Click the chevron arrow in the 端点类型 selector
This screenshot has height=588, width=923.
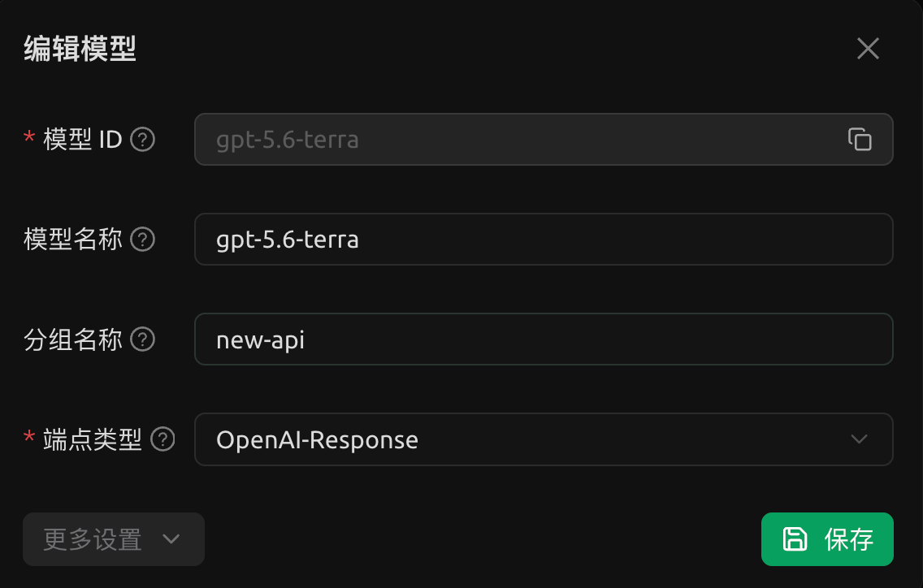tap(860, 439)
